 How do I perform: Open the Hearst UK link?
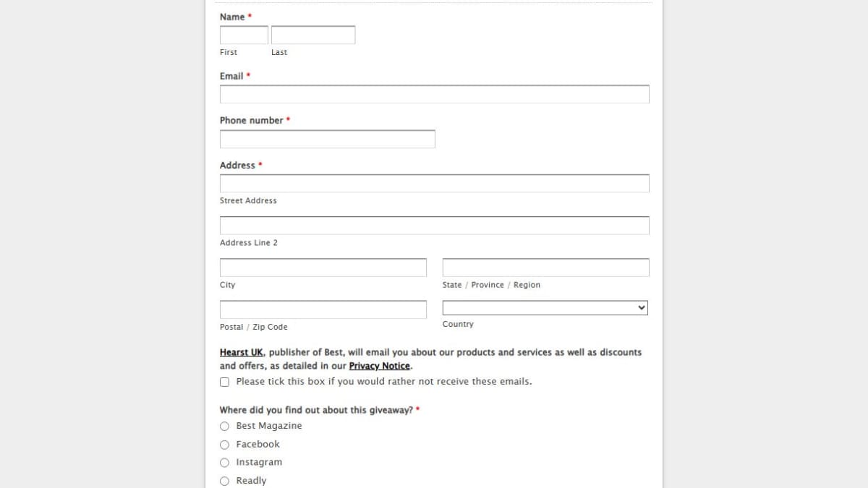(242, 353)
